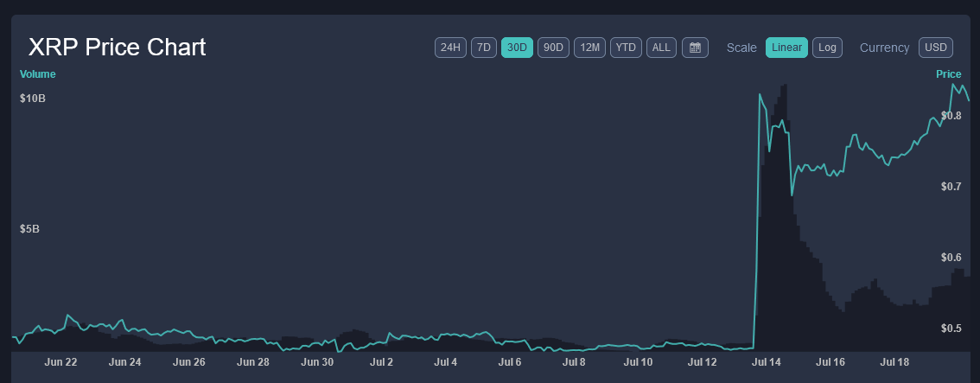This screenshot has width=980, height=383.
Task: Set chart scale to Linear
Action: coord(787,48)
